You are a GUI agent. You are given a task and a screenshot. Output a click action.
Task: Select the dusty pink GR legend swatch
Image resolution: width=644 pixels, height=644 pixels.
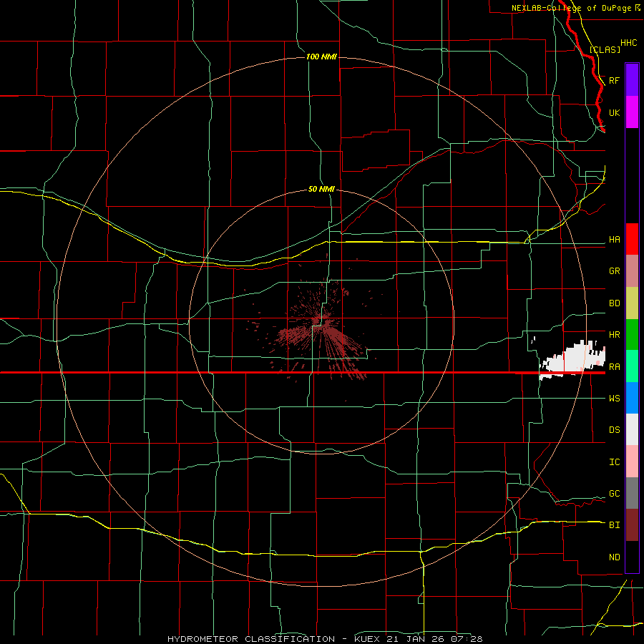point(632,271)
